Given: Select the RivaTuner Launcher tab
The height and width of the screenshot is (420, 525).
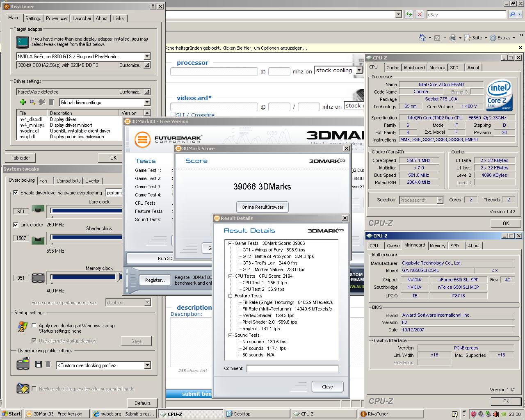Looking at the screenshot, I should coord(82,18).
